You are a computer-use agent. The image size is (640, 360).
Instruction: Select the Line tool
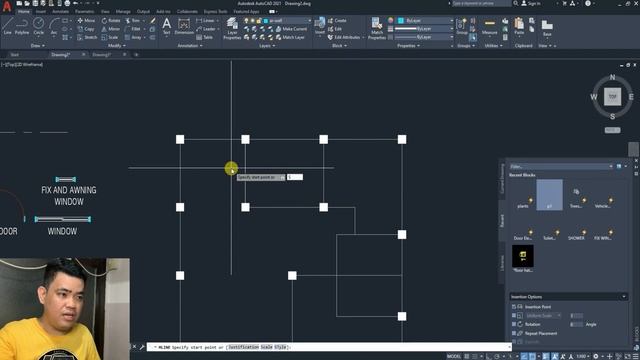click(x=8, y=26)
